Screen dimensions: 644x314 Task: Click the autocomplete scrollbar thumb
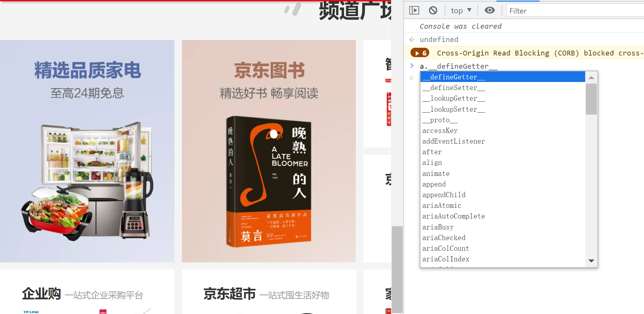pos(591,99)
